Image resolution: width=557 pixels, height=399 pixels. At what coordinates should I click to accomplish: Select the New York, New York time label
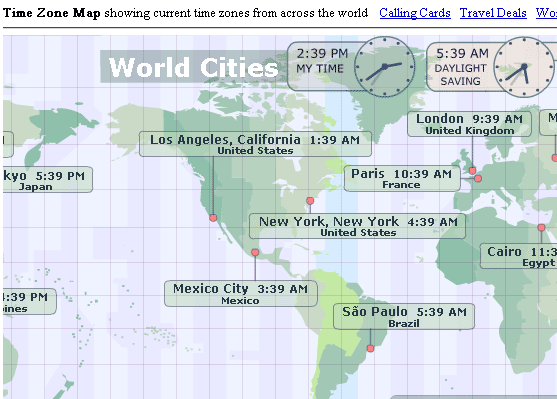[x=357, y=226]
